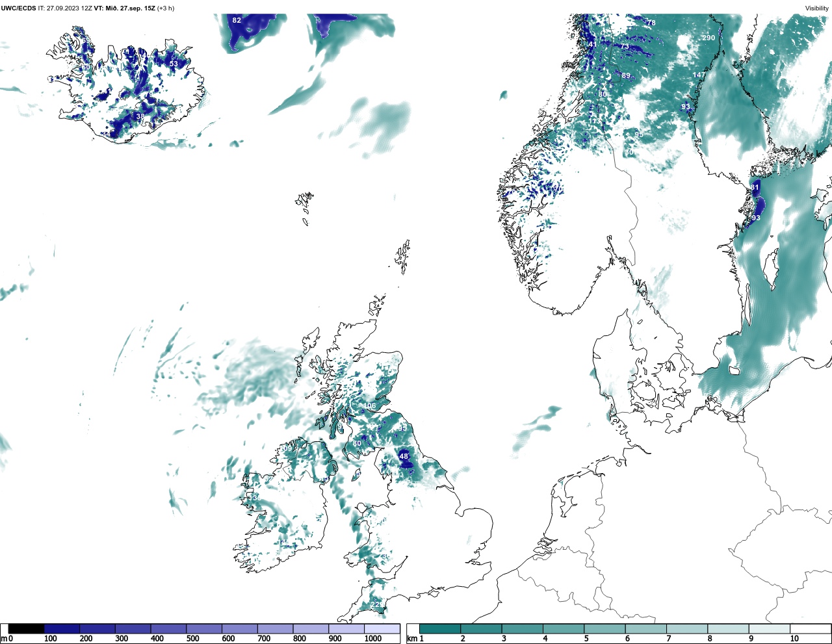Click the '89' visibility value over Scandinavia
Screen dimensions: 832x644
626,75
